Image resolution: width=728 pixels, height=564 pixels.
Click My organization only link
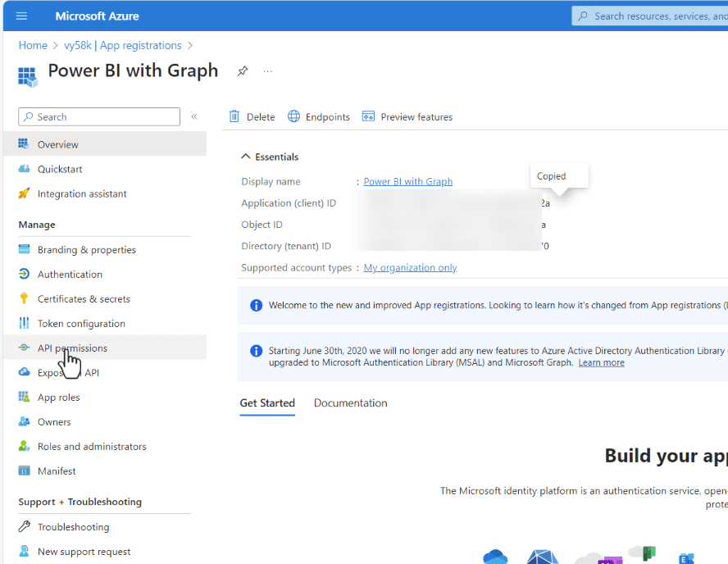tap(410, 267)
